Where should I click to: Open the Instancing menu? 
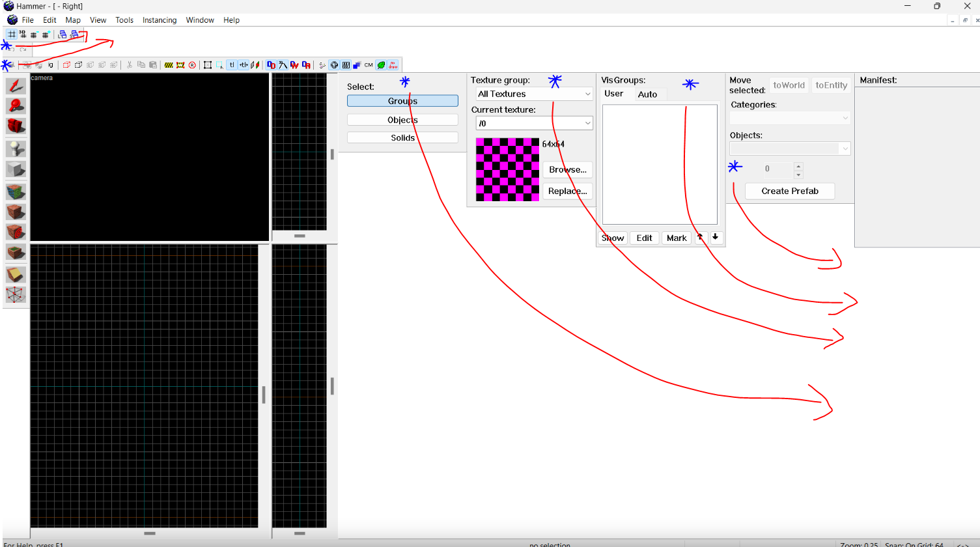[x=160, y=20]
